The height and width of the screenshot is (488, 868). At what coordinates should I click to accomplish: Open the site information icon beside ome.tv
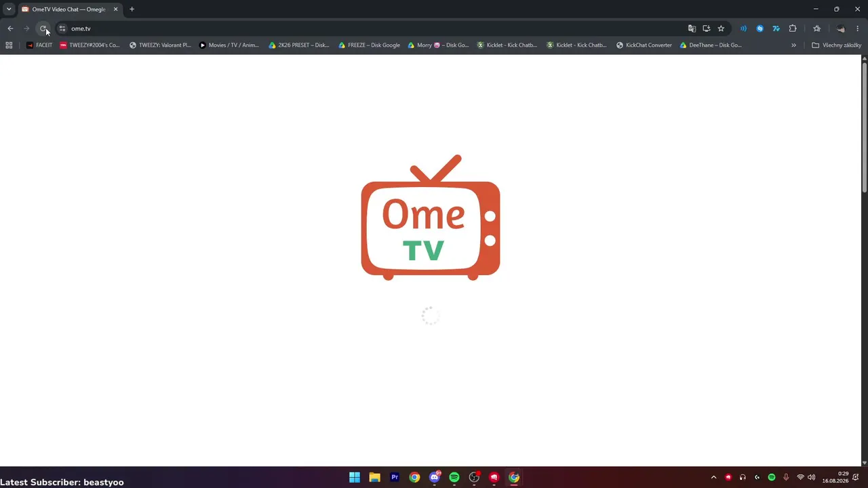coord(62,28)
